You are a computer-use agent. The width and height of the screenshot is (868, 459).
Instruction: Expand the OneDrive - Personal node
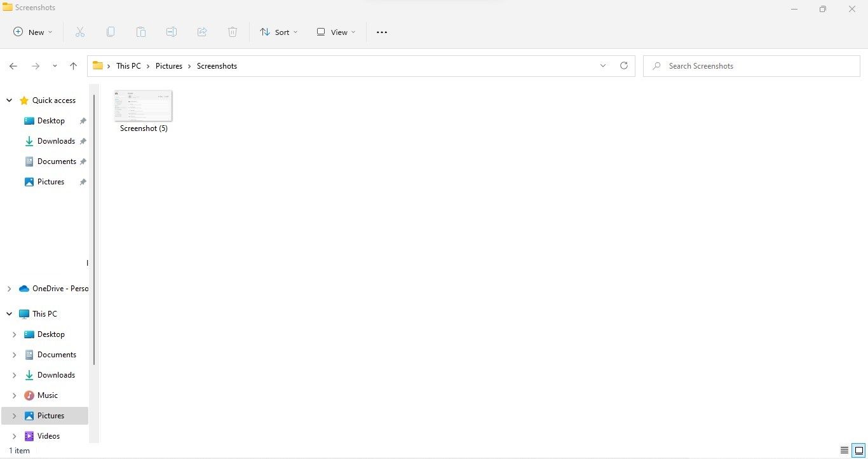(9, 289)
